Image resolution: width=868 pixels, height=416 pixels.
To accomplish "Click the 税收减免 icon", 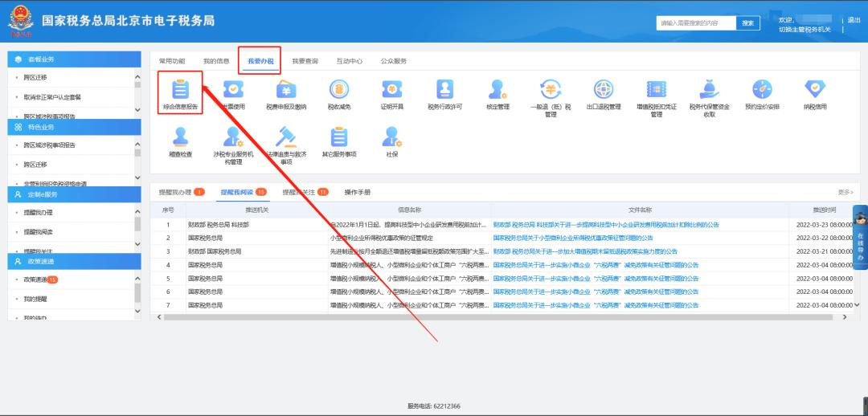I will point(338,91).
